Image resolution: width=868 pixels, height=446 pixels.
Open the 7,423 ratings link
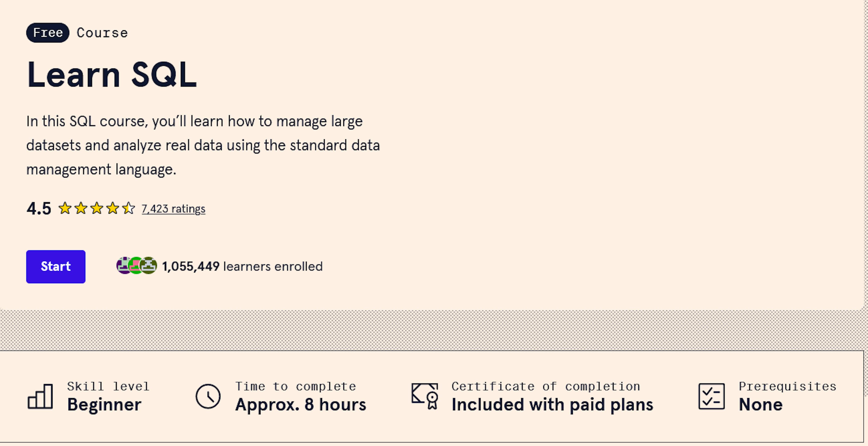(173, 209)
